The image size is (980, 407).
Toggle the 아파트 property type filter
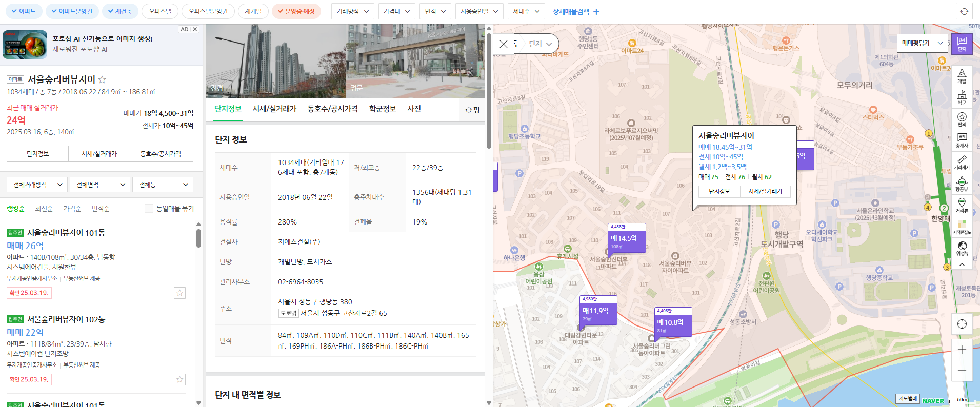pos(24,11)
